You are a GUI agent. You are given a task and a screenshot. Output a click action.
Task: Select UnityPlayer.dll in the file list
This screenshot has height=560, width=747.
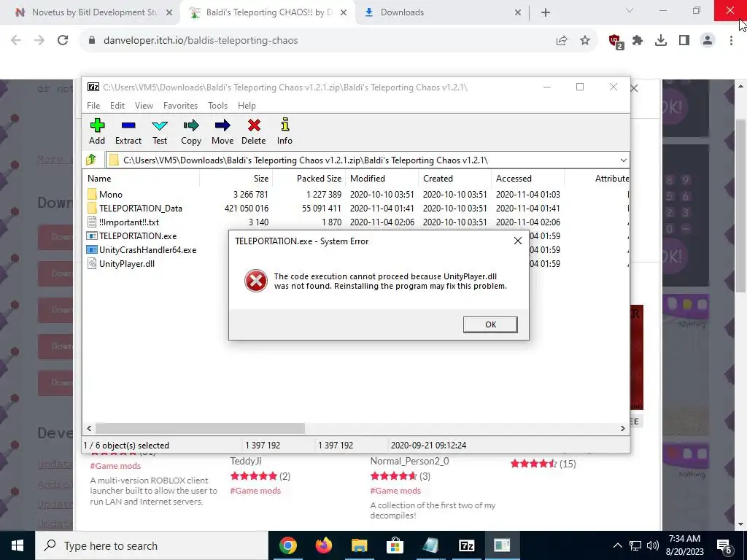(x=127, y=263)
